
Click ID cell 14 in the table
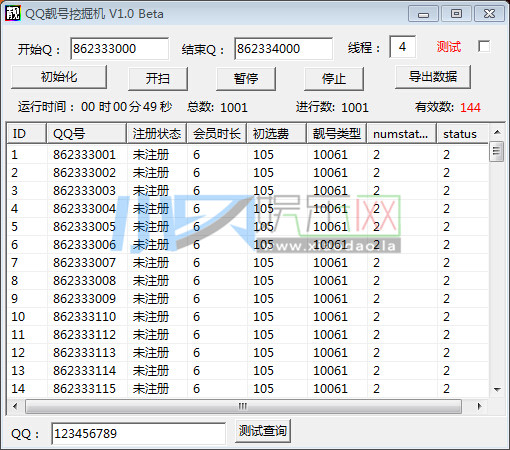tap(18, 389)
